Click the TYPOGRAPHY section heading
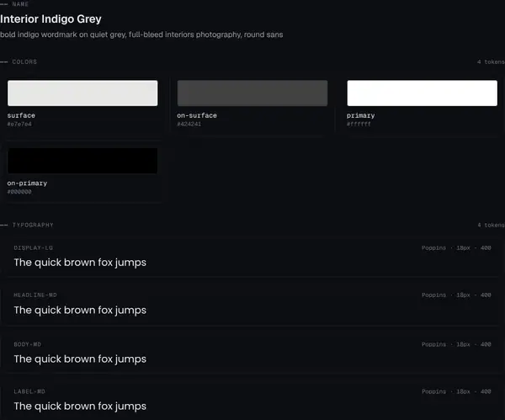Screen dimensions: 505x420 click(33, 225)
